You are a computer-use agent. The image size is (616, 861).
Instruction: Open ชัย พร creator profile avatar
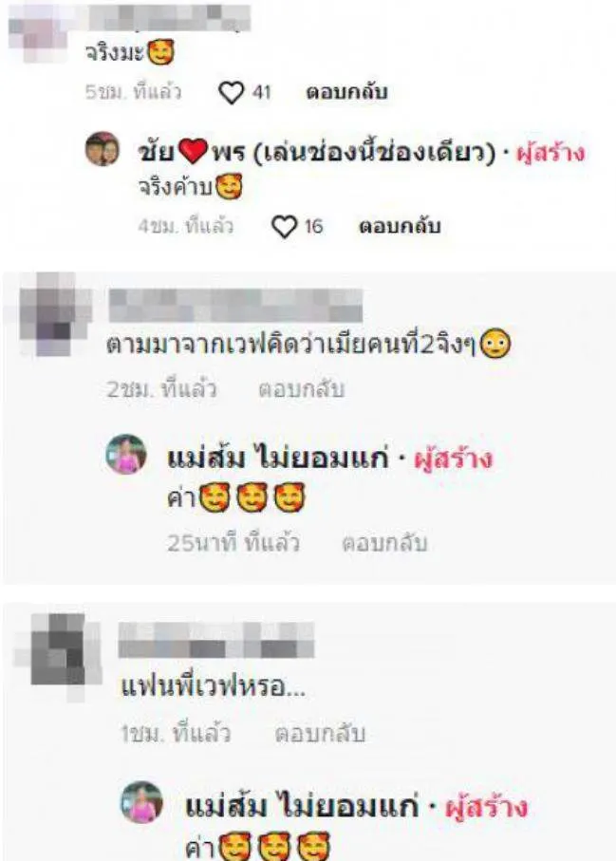[103, 149]
